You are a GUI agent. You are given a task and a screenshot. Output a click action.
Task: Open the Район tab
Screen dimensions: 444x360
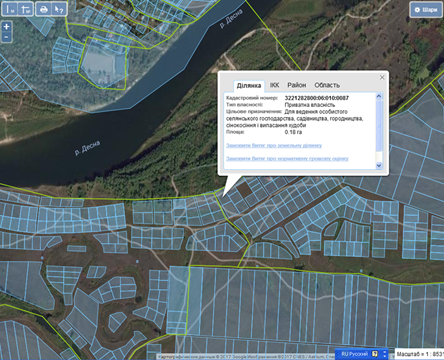pyautogui.click(x=297, y=85)
